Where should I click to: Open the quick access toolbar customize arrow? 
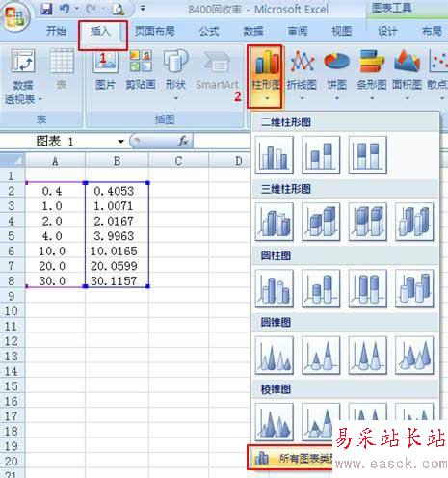[143, 9]
